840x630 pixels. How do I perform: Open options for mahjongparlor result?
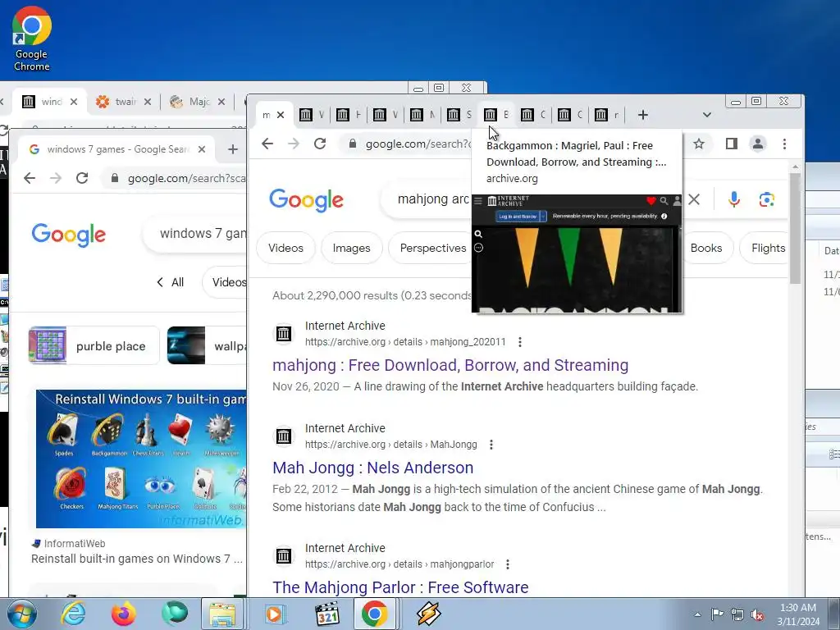507,564
